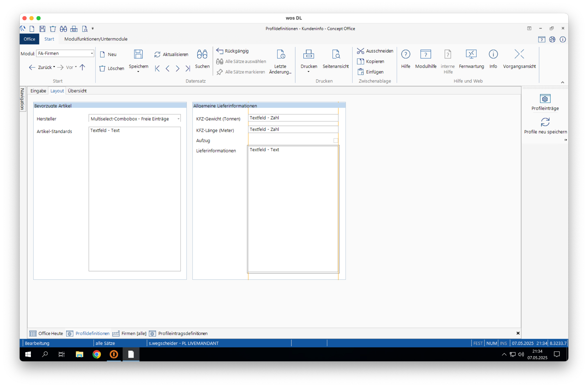Open Profileinträge in right panel
The image size is (588, 387).
coord(545,102)
